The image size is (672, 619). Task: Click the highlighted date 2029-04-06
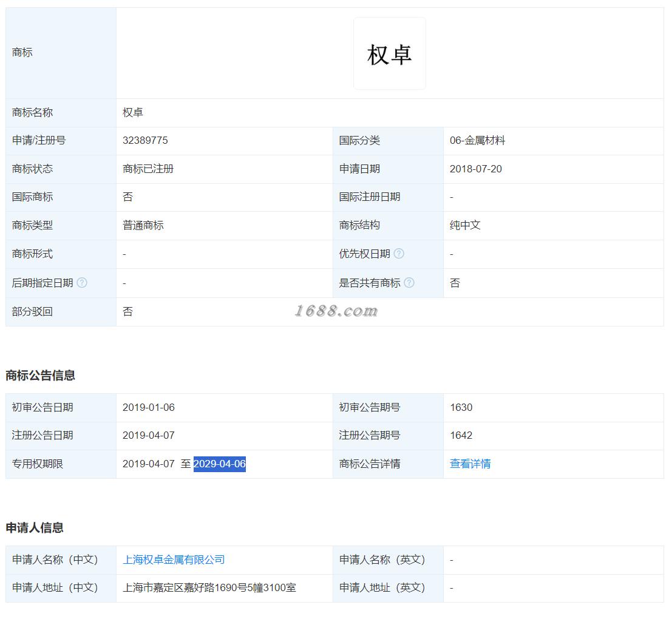[219, 464]
